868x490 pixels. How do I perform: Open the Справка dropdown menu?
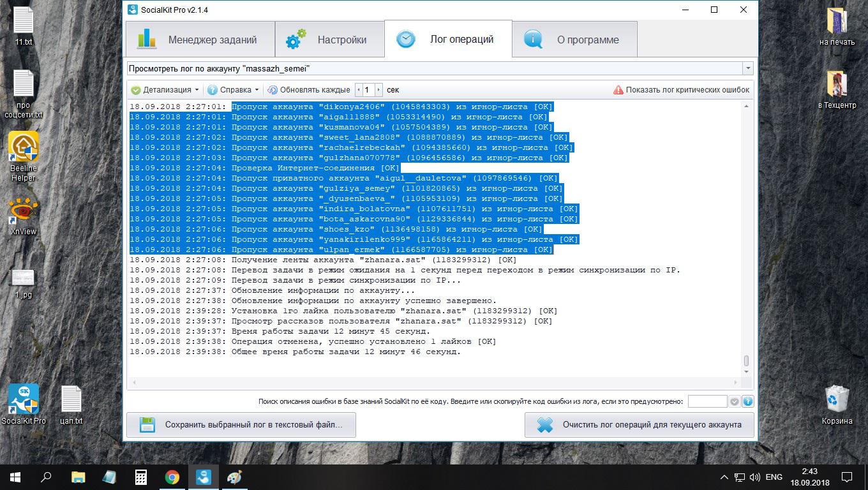click(x=234, y=90)
